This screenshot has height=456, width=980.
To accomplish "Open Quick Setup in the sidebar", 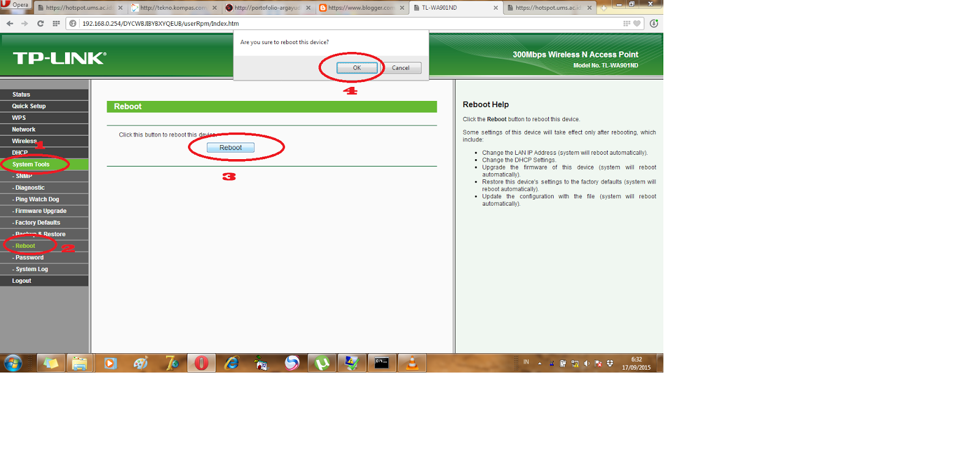I will (44, 106).
